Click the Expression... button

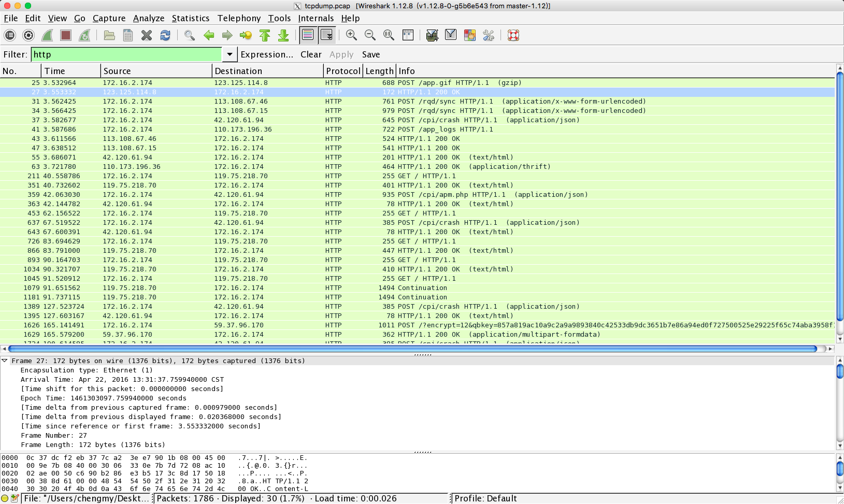[x=267, y=54]
